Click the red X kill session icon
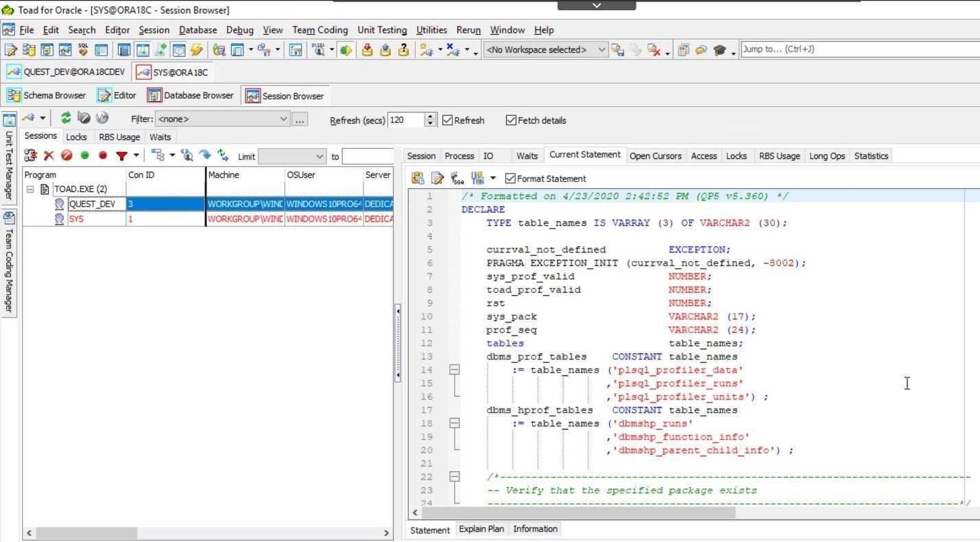This screenshot has width=980, height=542. pos(49,156)
